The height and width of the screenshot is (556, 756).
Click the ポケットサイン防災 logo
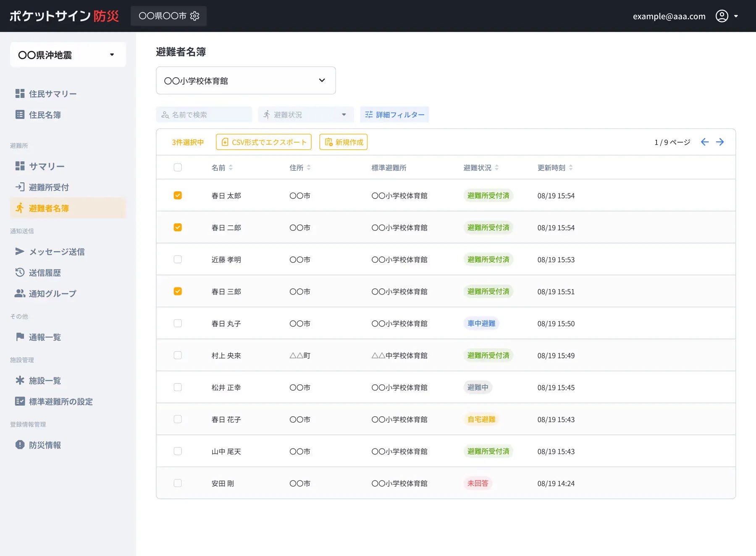click(x=64, y=16)
